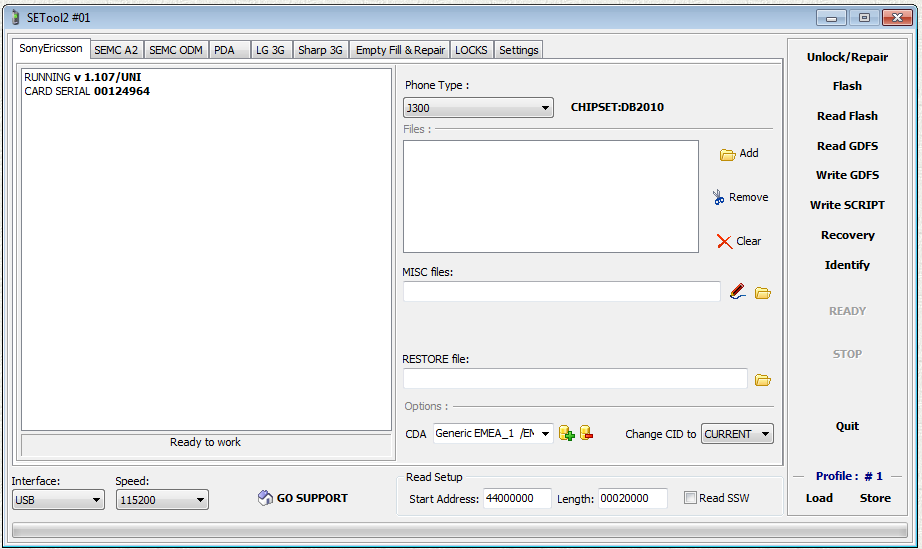Click the Unlock/Repair button
This screenshot has height=549, width=922.
(847, 57)
